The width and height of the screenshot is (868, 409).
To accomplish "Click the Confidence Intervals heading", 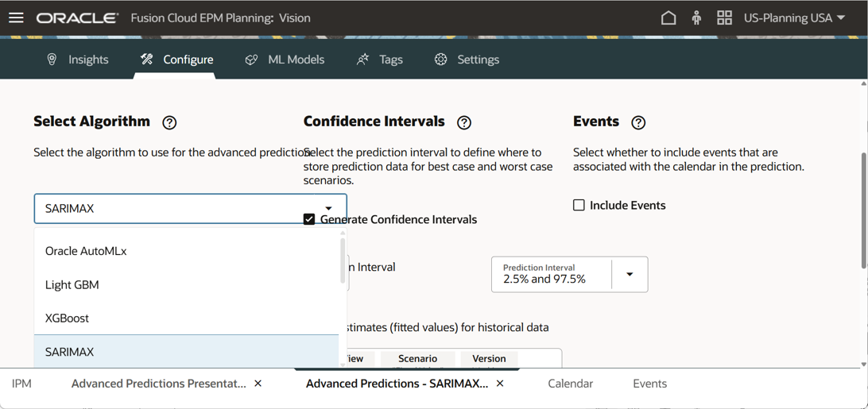I will point(374,122).
